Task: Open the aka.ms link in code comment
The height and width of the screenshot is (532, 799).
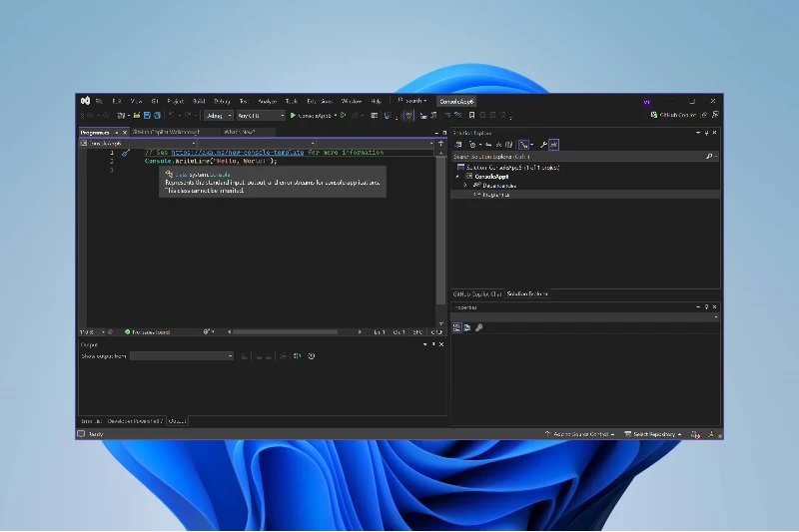Action: coord(238,153)
